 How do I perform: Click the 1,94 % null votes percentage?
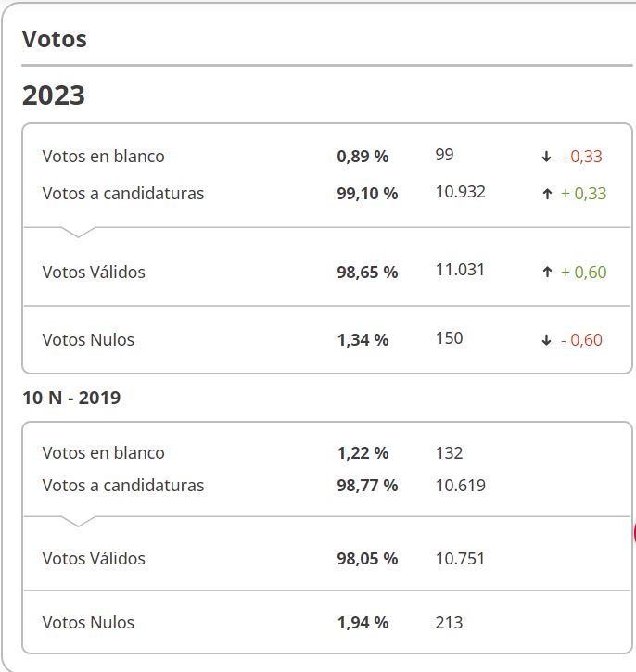363,623
